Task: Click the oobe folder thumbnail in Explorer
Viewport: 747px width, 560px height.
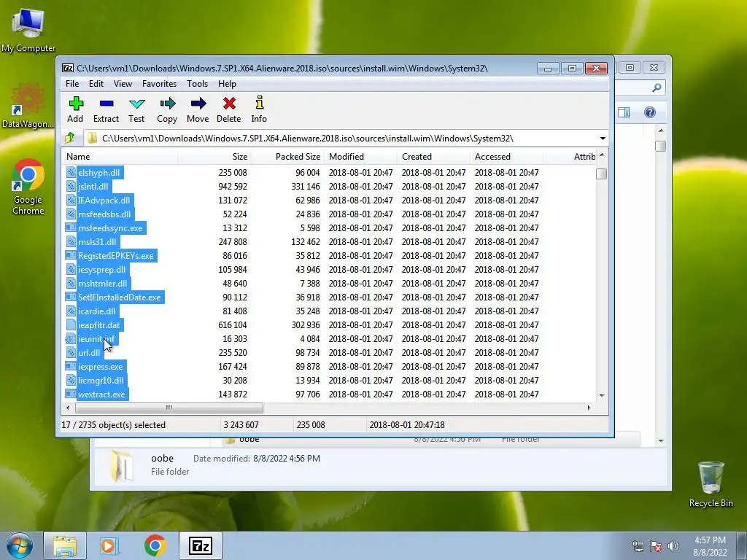Action: click(121, 466)
